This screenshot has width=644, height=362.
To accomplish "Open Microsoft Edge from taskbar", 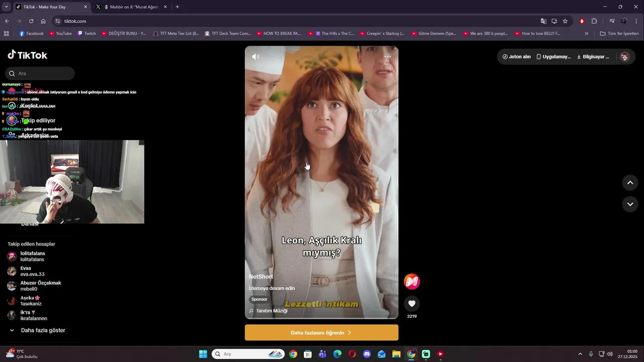I will (338, 354).
